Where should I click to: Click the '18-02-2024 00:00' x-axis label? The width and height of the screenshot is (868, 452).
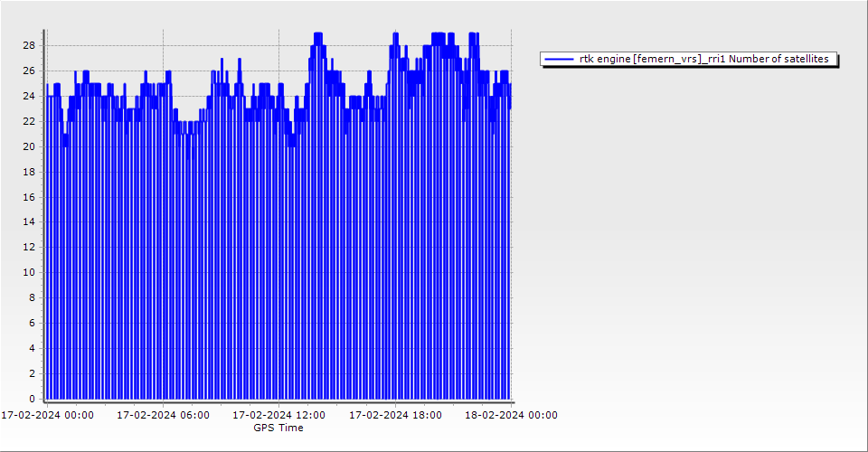[x=511, y=415]
